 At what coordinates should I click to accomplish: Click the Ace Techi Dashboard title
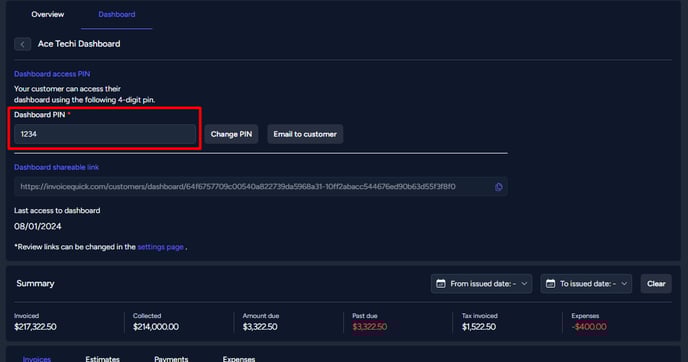79,44
